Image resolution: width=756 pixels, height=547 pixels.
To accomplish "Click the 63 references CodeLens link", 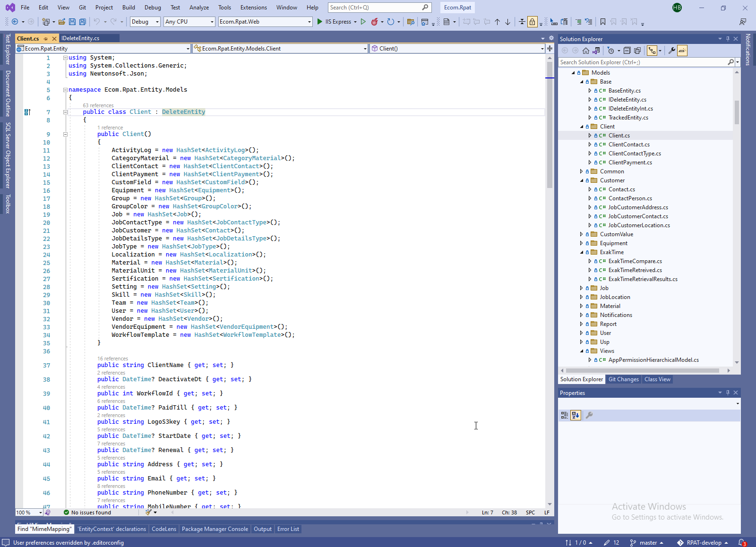I will (x=98, y=106).
